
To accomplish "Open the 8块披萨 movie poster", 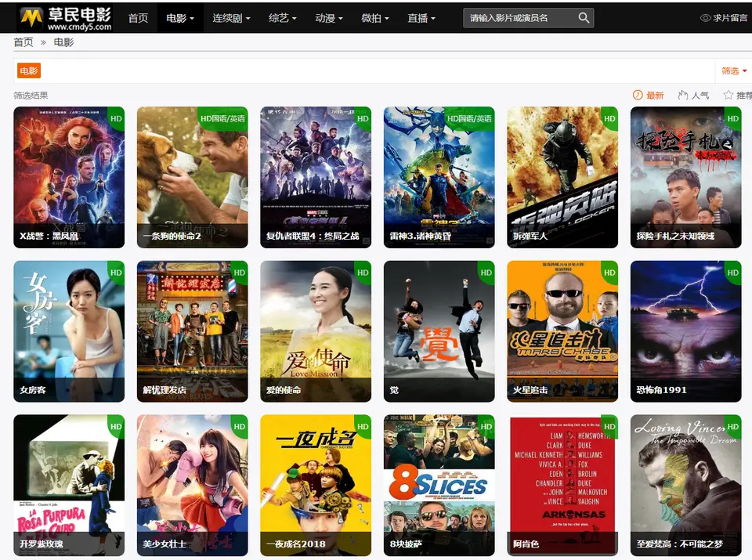I will (439, 486).
